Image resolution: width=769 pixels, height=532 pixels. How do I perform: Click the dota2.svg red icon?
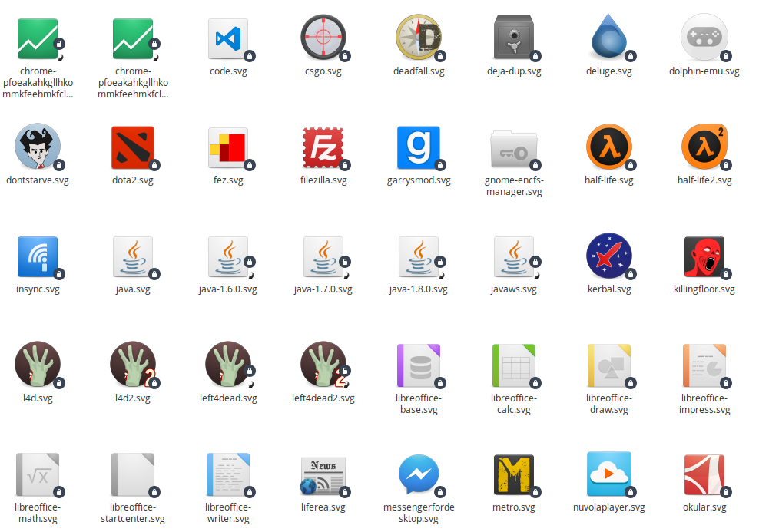133,147
